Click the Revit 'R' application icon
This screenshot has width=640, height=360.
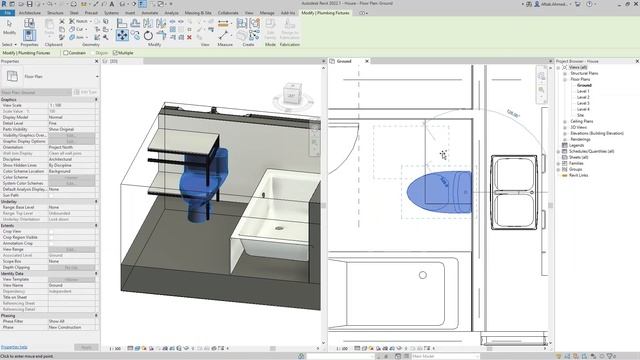[x=4, y=4]
